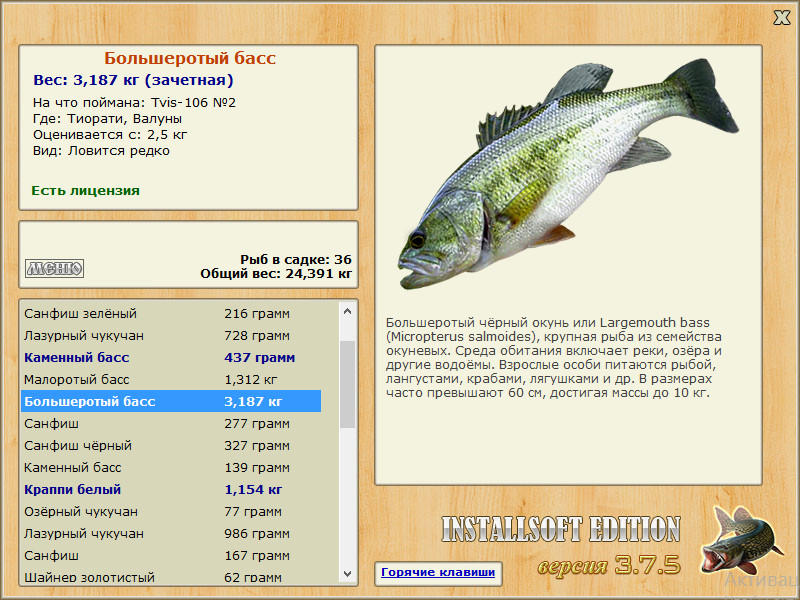Click the Largemouth bass description paragraph
The width and height of the screenshot is (800, 600).
(x=554, y=358)
